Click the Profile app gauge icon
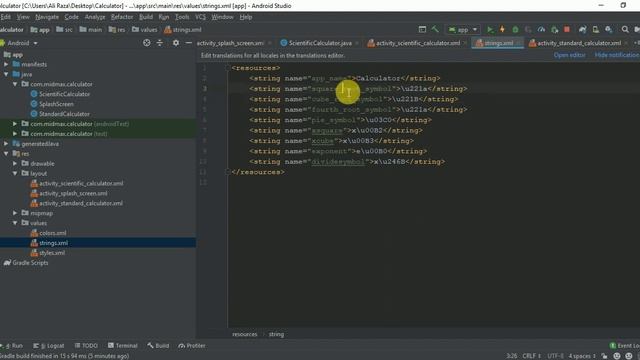640x360 pixels. tap(541, 29)
